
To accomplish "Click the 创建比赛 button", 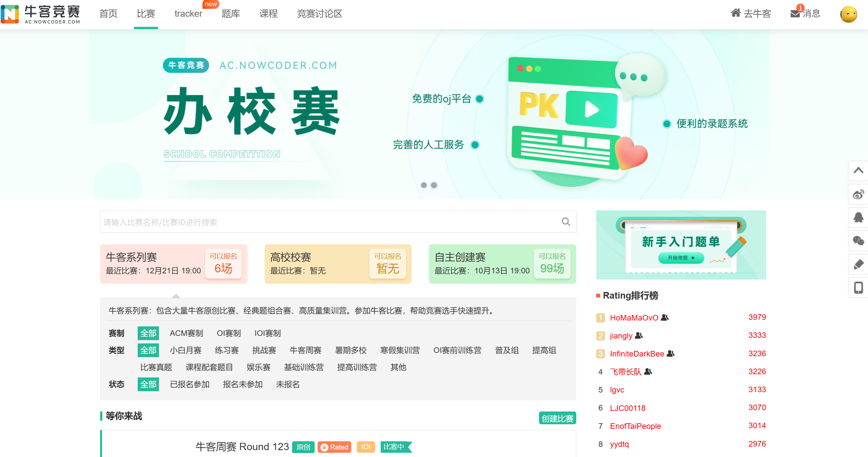I will [557, 418].
